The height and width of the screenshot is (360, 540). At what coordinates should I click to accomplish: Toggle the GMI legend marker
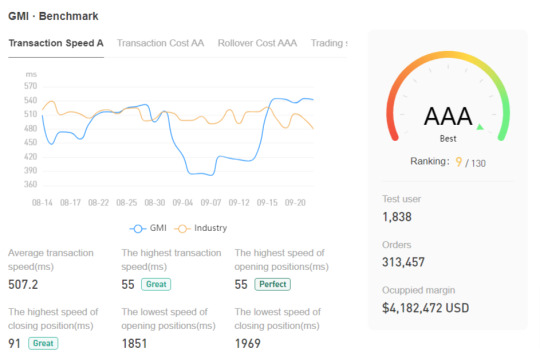pyautogui.click(x=138, y=228)
